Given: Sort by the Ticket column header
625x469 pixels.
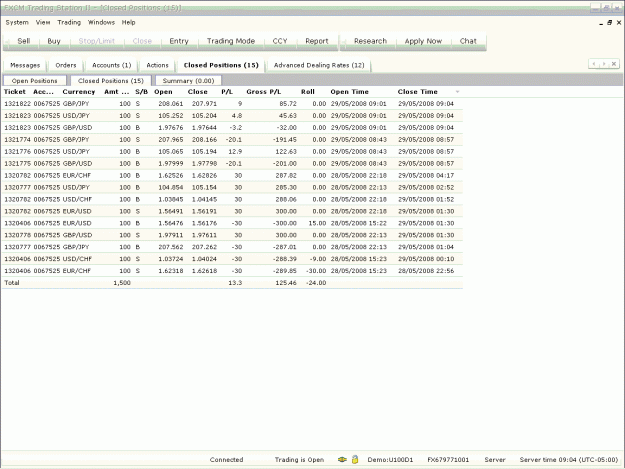Looking at the screenshot, I should coord(15,92).
